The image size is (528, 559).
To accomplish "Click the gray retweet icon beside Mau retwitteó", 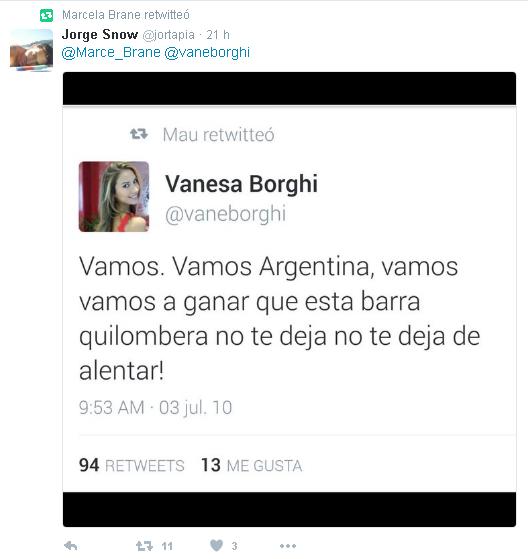I will 139,134.
